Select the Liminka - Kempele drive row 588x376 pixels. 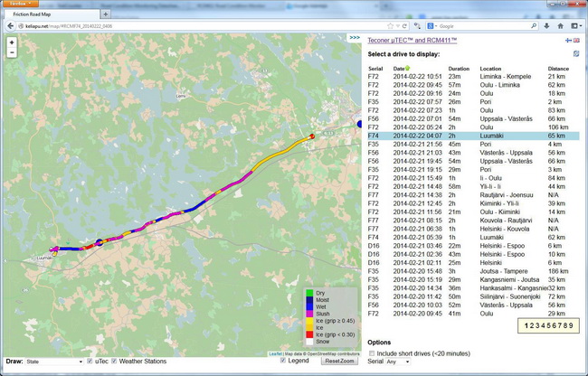tap(473, 77)
